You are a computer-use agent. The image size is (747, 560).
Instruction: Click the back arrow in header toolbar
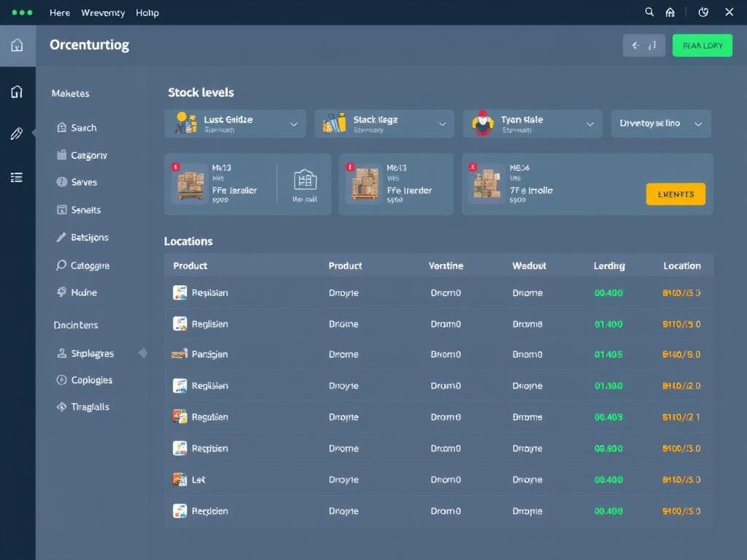[x=635, y=46]
